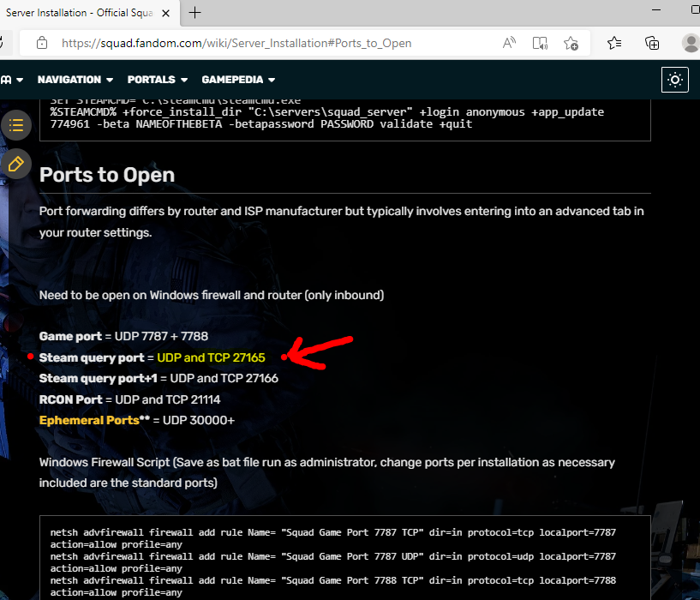View site information lock icon
The width and height of the screenshot is (700, 600).
click(x=42, y=43)
